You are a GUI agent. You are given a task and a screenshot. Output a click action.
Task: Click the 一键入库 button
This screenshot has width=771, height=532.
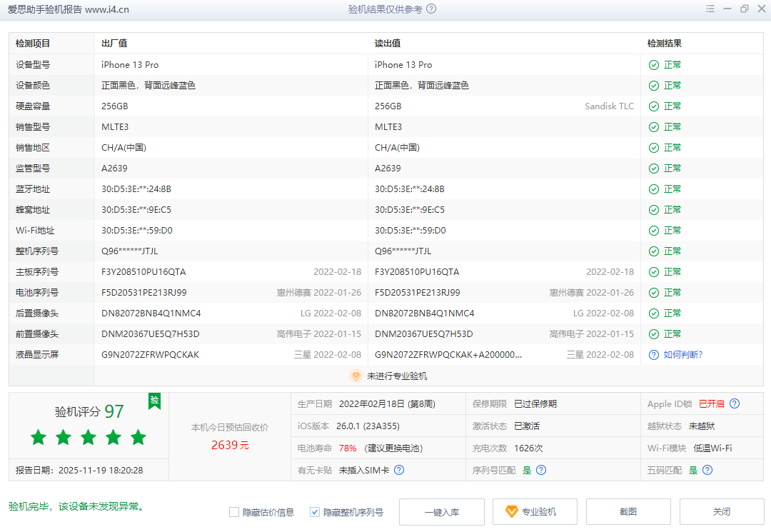pyautogui.click(x=441, y=512)
